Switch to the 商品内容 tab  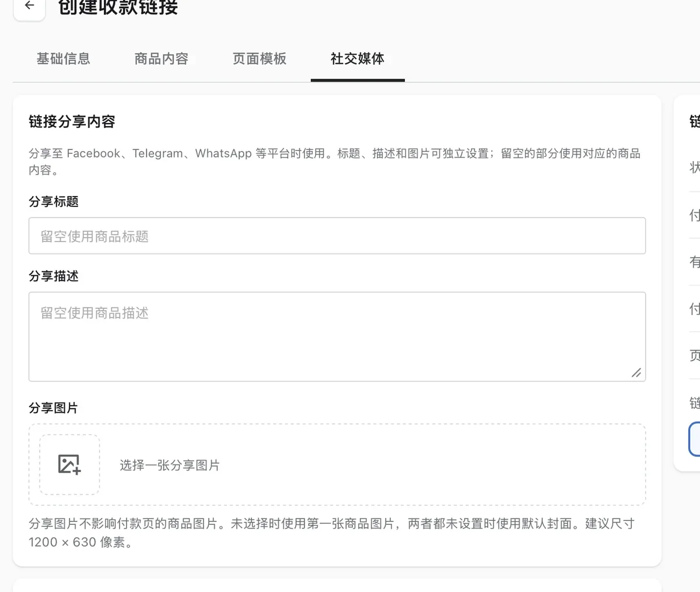(162, 59)
